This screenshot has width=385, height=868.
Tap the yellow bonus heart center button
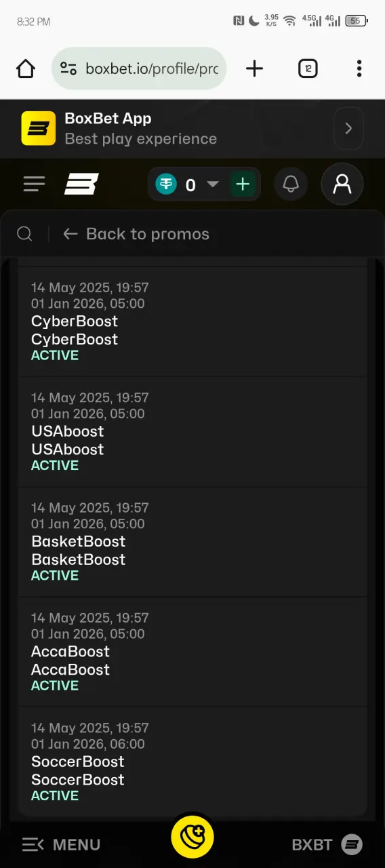(192, 836)
